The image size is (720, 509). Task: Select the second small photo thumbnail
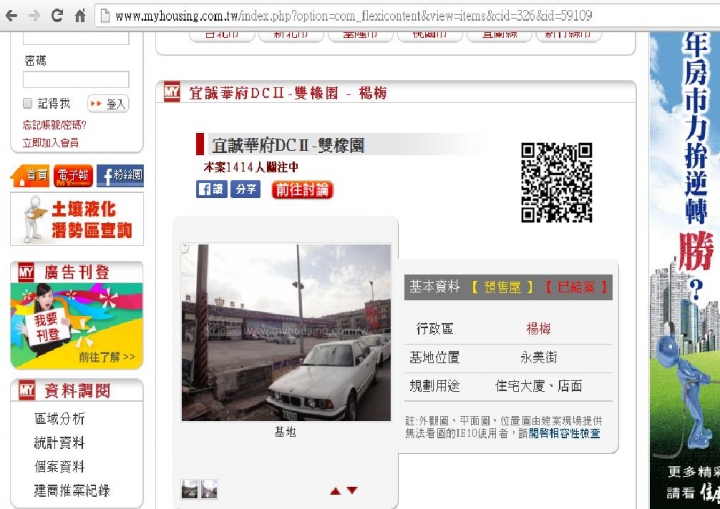(x=209, y=489)
